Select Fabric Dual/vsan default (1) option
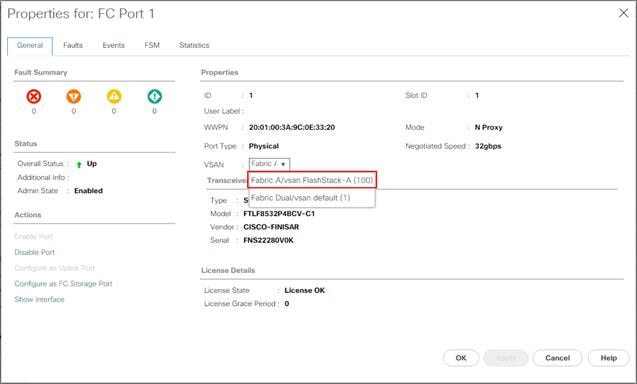Viewport: 637px width, 384px height. click(312, 198)
